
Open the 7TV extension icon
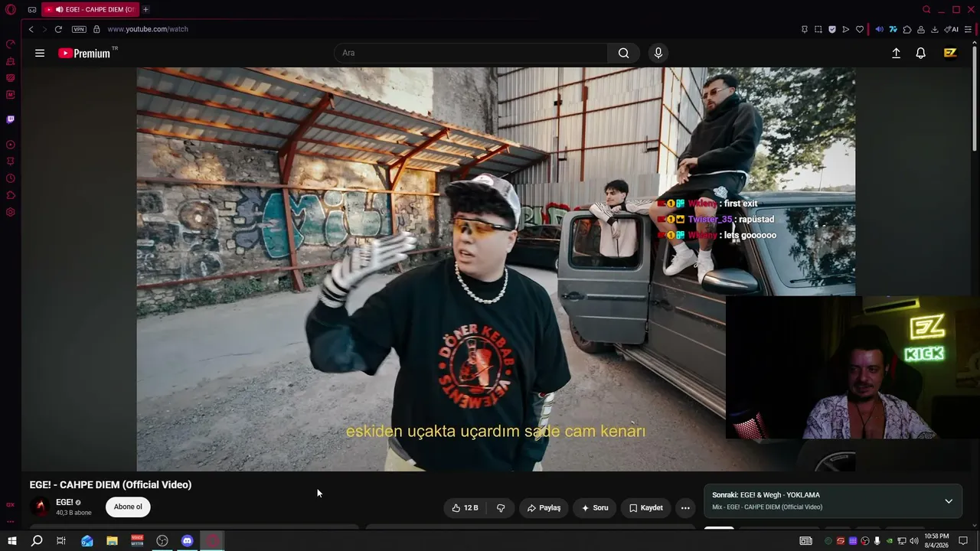[x=893, y=29]
